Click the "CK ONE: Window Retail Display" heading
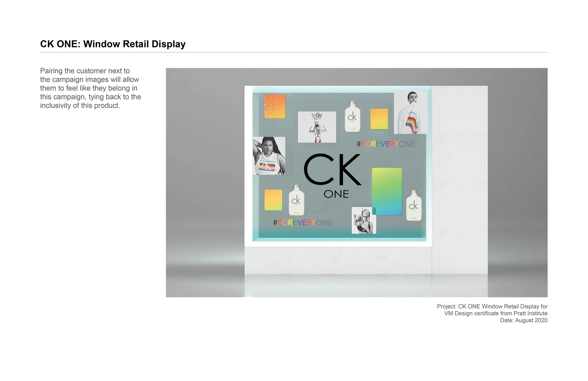588x381 pixels. pos(113,44)
